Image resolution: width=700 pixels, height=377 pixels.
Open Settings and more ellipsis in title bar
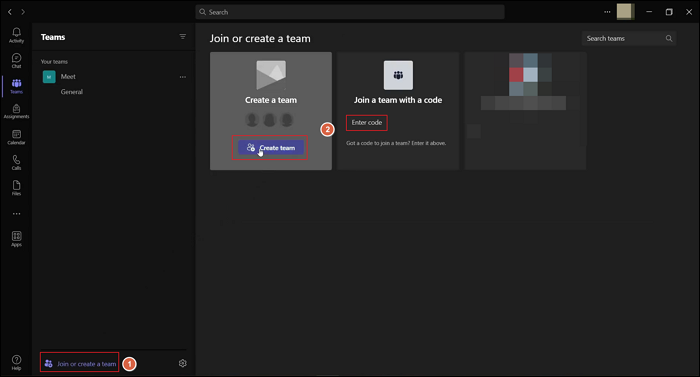pyautogui.click(x=607, y=12)
